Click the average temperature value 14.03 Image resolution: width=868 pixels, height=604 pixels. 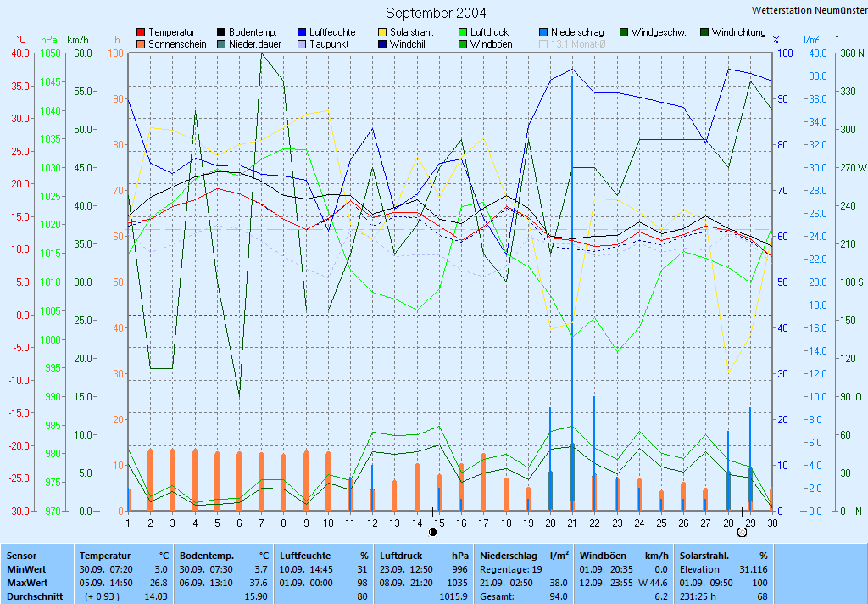156,597
